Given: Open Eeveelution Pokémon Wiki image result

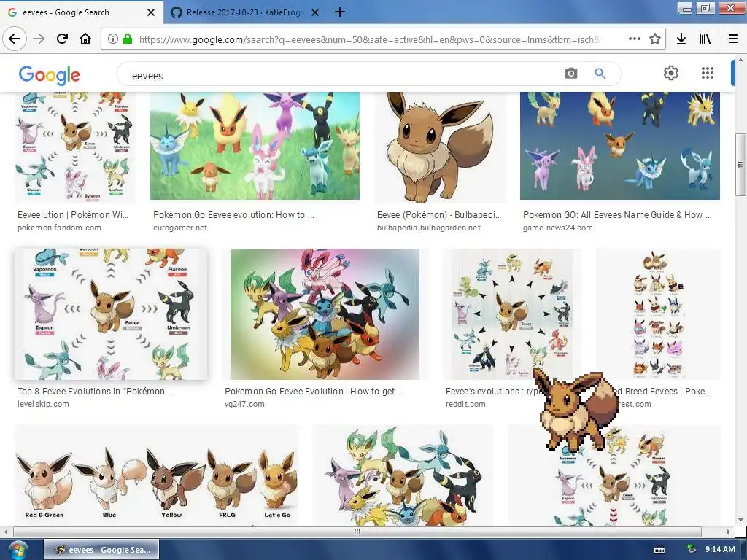Looking at the screenshot, I should point(75,147).
